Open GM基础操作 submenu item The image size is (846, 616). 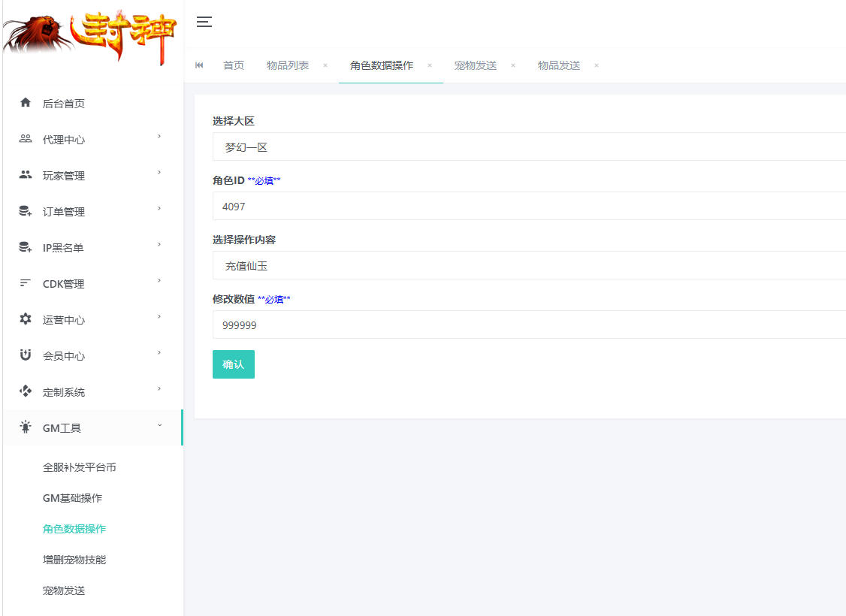point(72,498)
